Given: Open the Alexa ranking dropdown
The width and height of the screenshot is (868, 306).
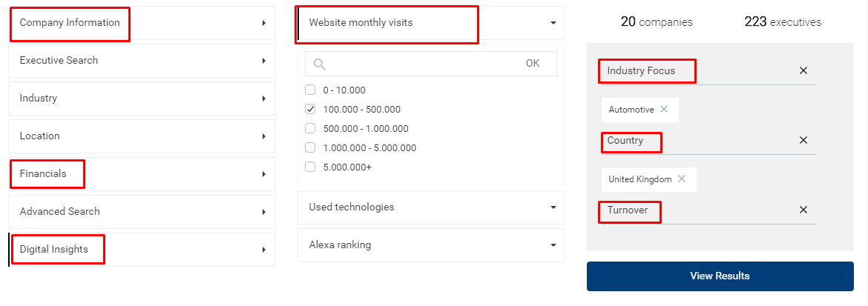Looking at the screenshot, I should (x=553, y=245).
